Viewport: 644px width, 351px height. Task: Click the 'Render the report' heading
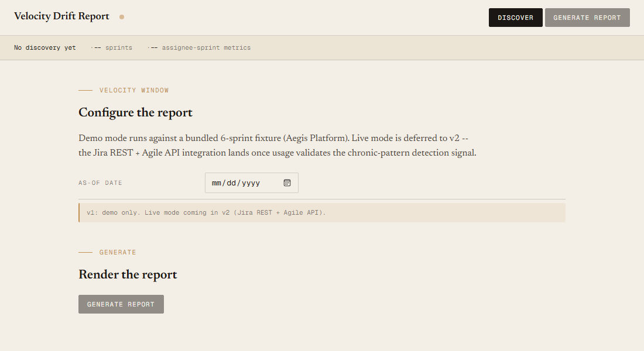(x=128, y=274)
